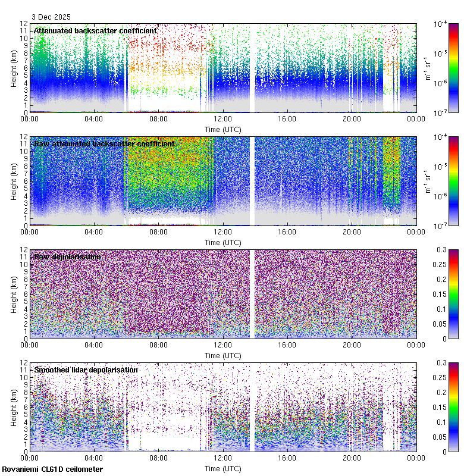Click the 'Smoothed lidar depolarisation' plot title

click(x=86, y=369)
